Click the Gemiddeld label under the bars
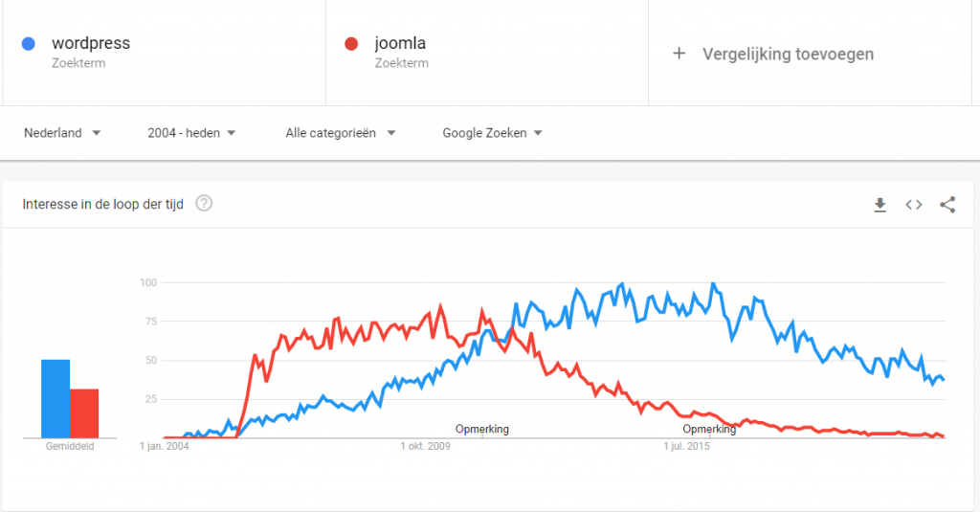The width and height of the screenshot is (980, 512). (x=70, y=446)
